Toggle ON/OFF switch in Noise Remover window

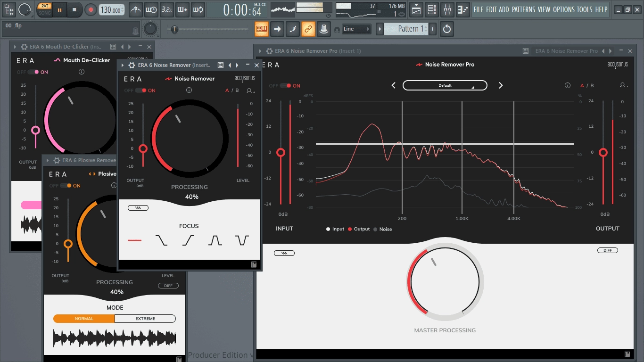tap(140, 90)
